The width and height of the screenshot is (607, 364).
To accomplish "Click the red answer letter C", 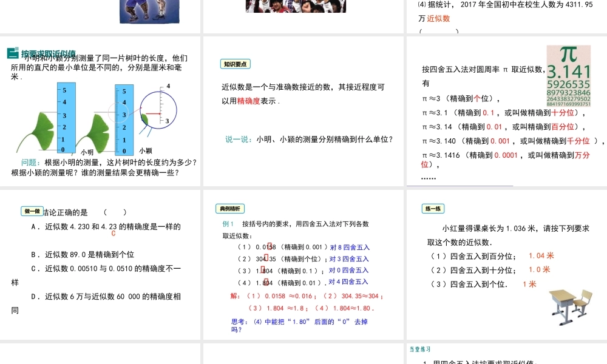I will tap(114, 234).
